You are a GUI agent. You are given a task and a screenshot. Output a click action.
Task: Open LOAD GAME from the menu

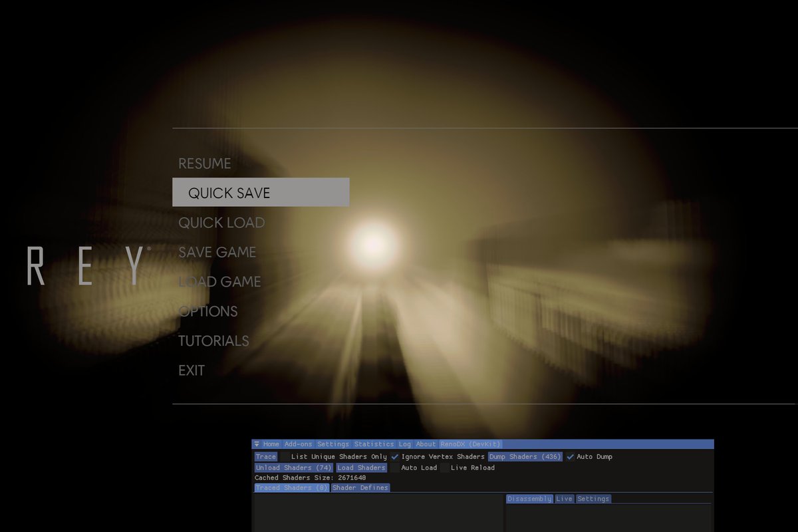[219, 282]
